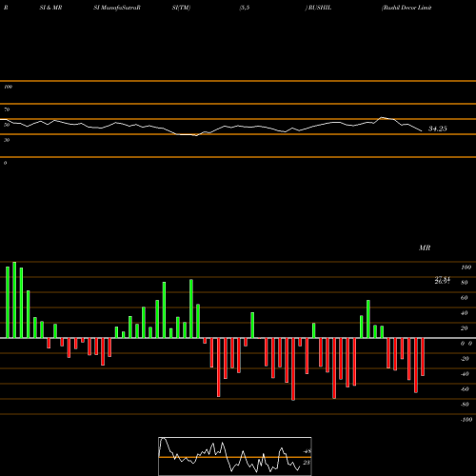Click the 40 tick on MR right axis
Screen dimensions: 476x476
(465, 313)
